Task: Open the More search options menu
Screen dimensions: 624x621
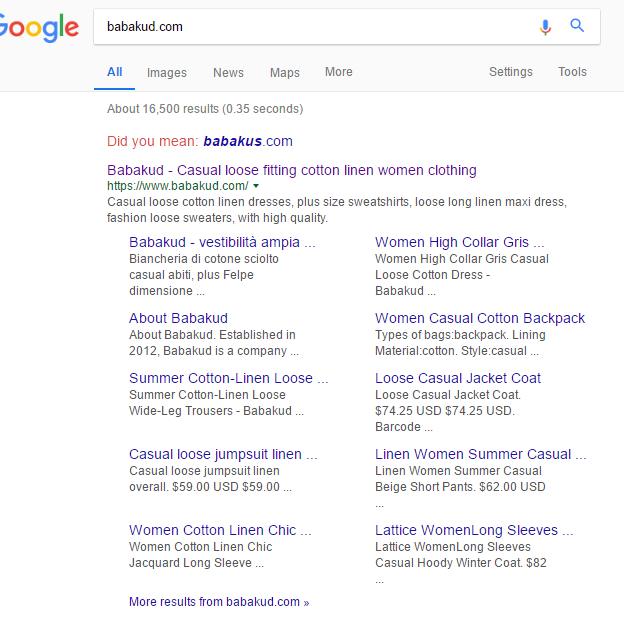Action: [x=339, y=72]
